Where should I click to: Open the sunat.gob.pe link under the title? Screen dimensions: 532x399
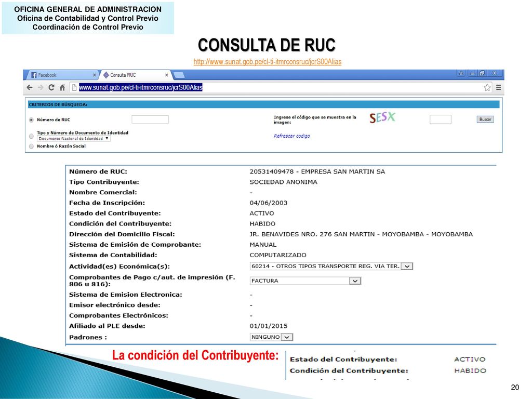pos(268,62)
